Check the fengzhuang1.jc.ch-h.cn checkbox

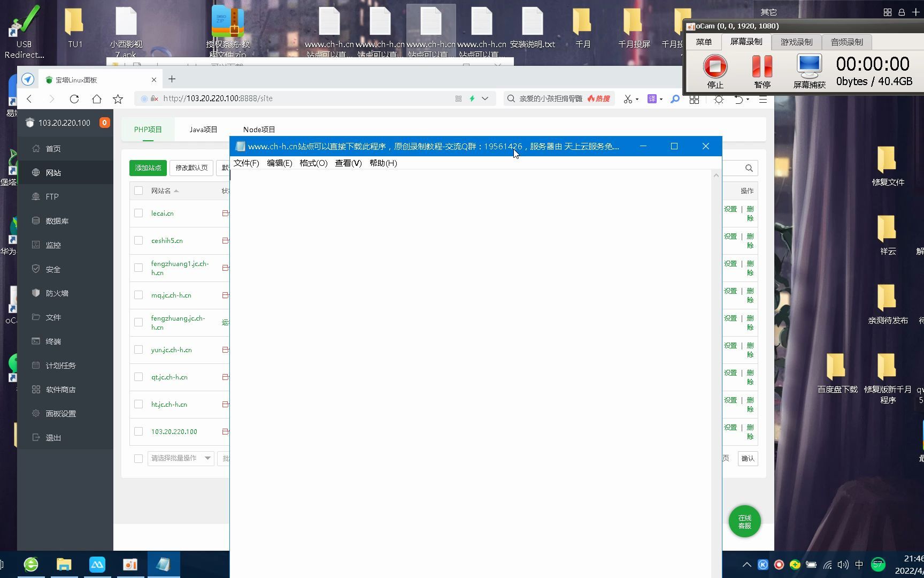coord(138,268)
